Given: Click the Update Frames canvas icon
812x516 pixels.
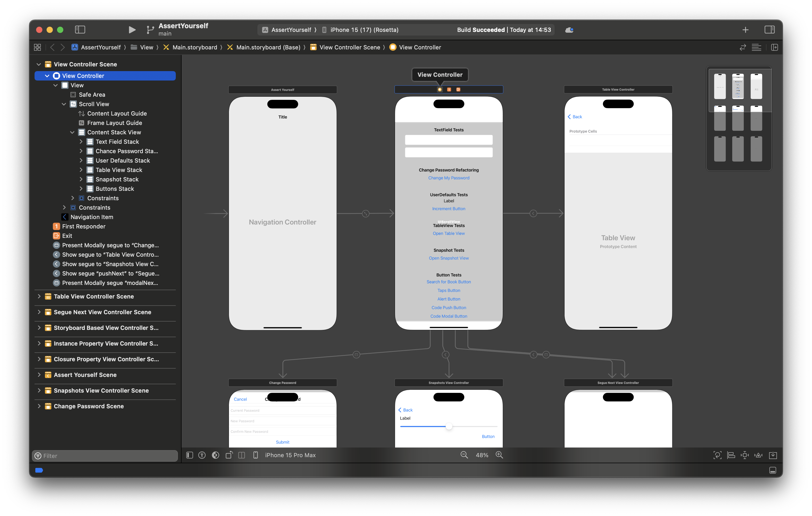Looking at the screenshot, I should pos(717,455).
